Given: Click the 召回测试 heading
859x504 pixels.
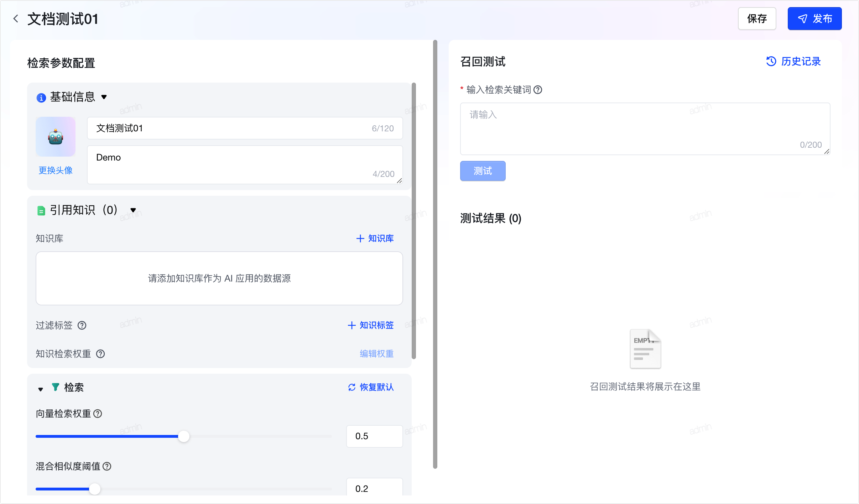Looking at the screenshot, I should (483, 62).
